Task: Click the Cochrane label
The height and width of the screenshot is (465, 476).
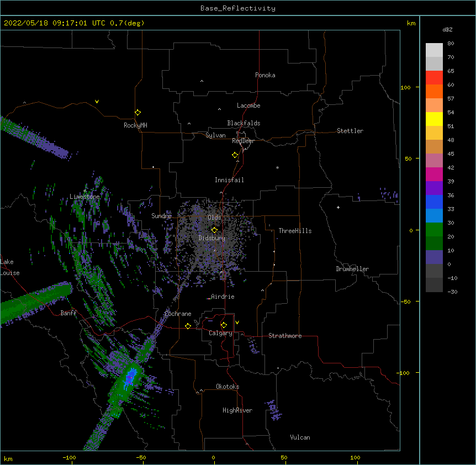Action: coord(178,314)
